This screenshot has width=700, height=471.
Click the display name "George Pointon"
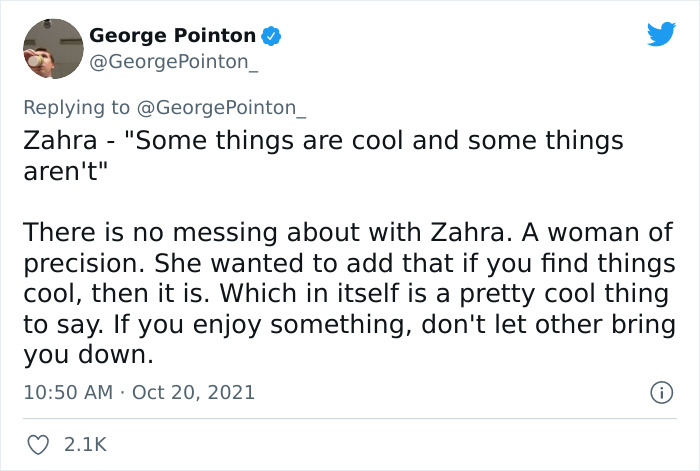click(172, 36)
